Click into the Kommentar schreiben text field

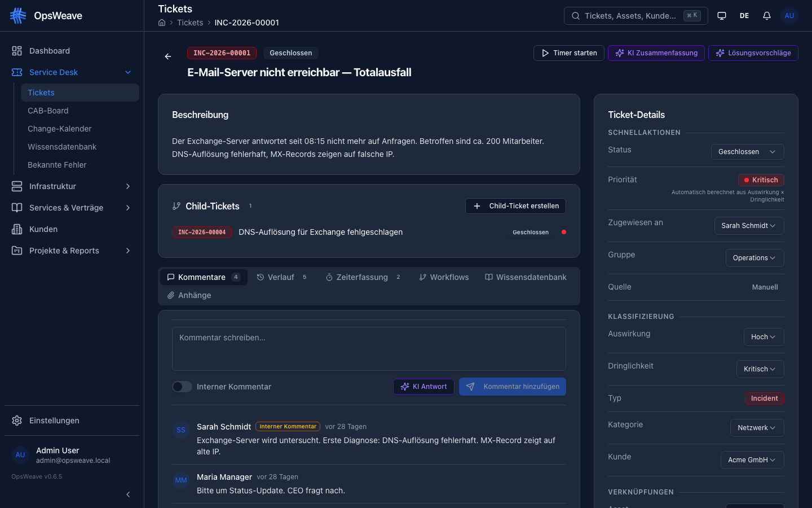tap(369, 349)
